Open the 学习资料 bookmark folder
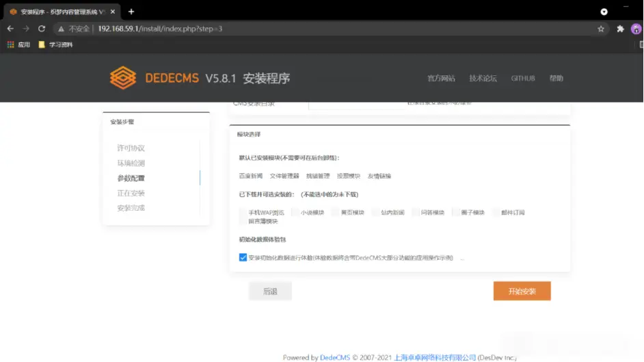This screenshot has width=644, height=362. point(55,44)
